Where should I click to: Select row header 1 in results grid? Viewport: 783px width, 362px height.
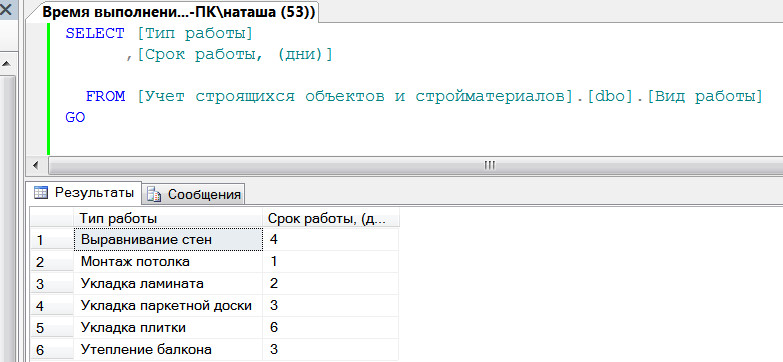(51, 240)
